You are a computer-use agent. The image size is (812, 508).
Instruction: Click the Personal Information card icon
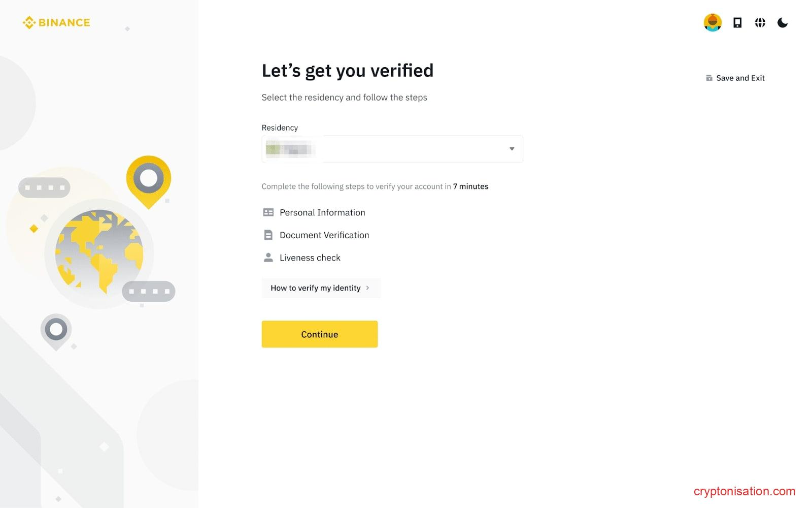click(x=268, y=212)
